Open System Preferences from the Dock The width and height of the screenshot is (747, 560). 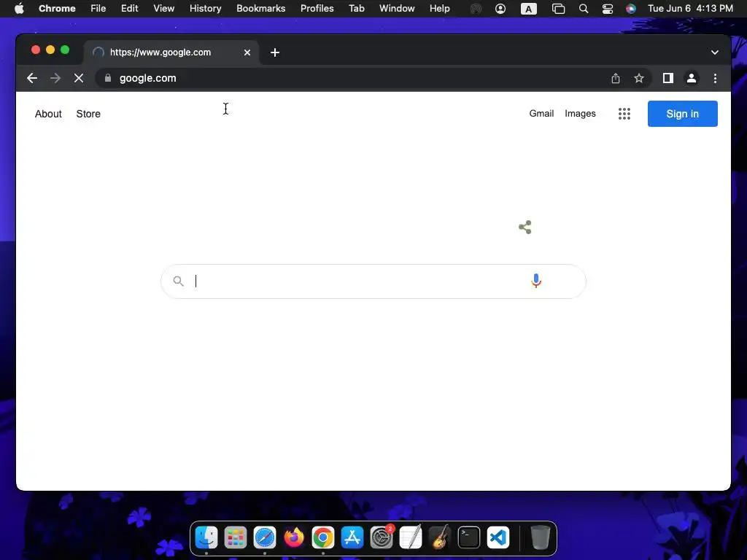(382, 537)
